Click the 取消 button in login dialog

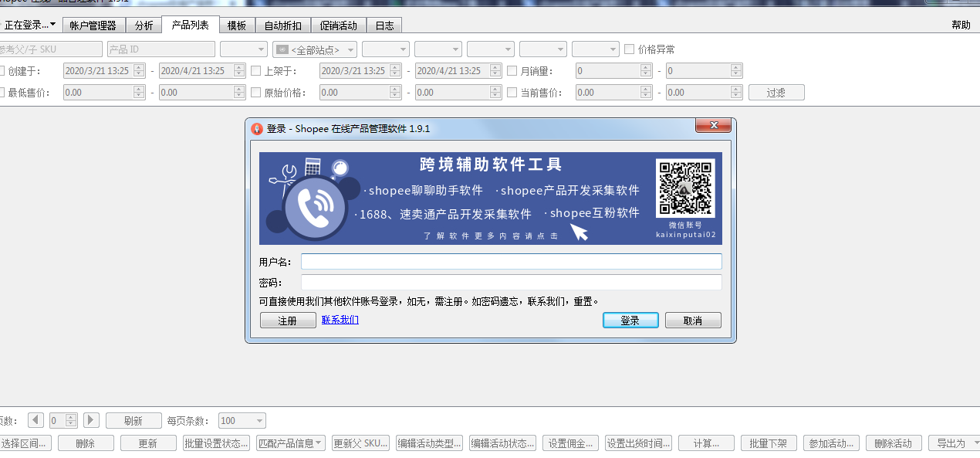[693, 321]
